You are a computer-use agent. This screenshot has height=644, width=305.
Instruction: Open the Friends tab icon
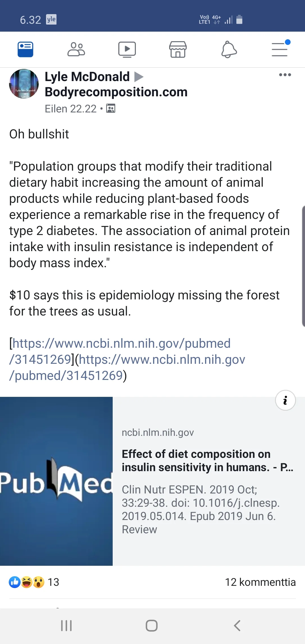[x=76, y=49]
